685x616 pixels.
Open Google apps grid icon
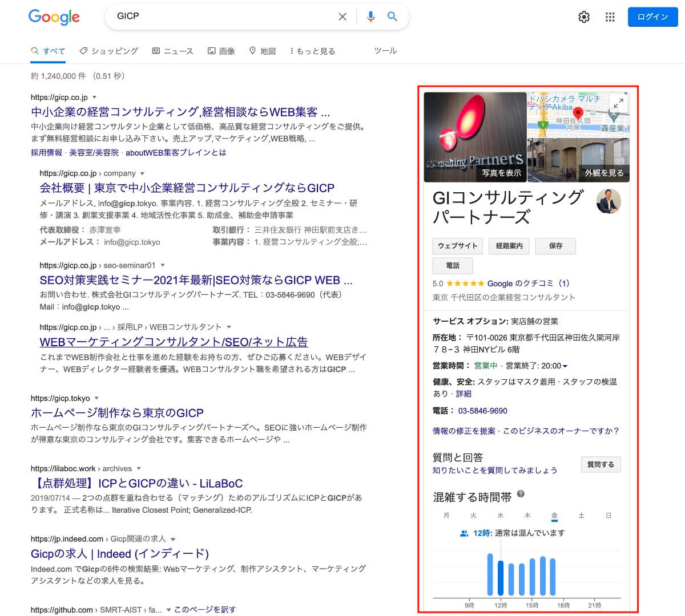610,17
